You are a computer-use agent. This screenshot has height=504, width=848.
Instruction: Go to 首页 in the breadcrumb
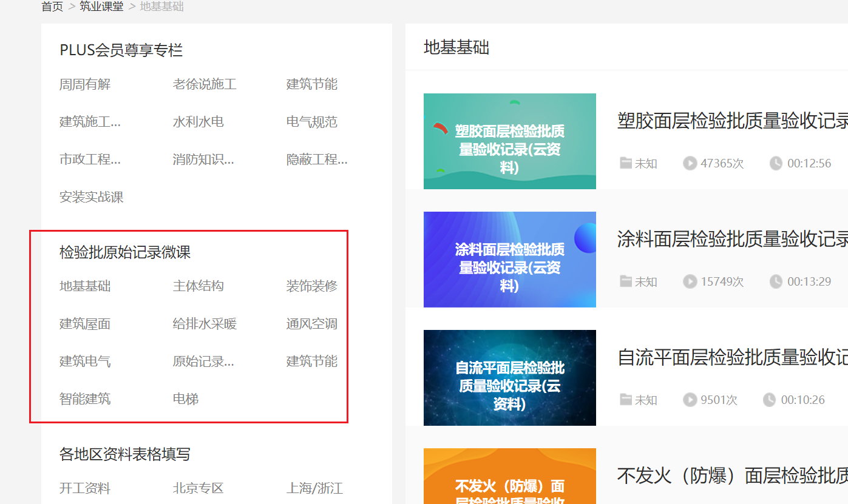pyautogui.click(x=52, y=7)
